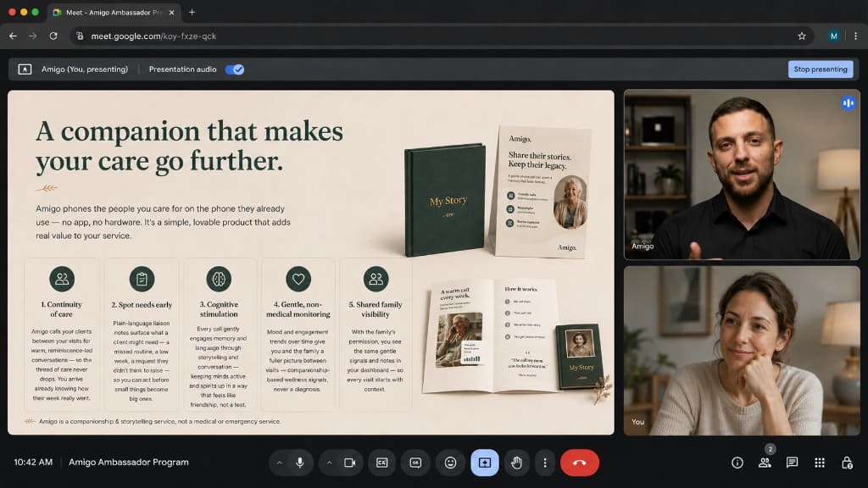Click the My Story book cover
The width and height of the screenshot is (868, 488).
(x=446, y=200)
